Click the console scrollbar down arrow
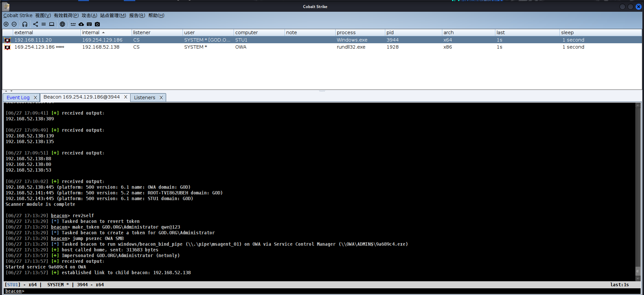 (638, 278)
